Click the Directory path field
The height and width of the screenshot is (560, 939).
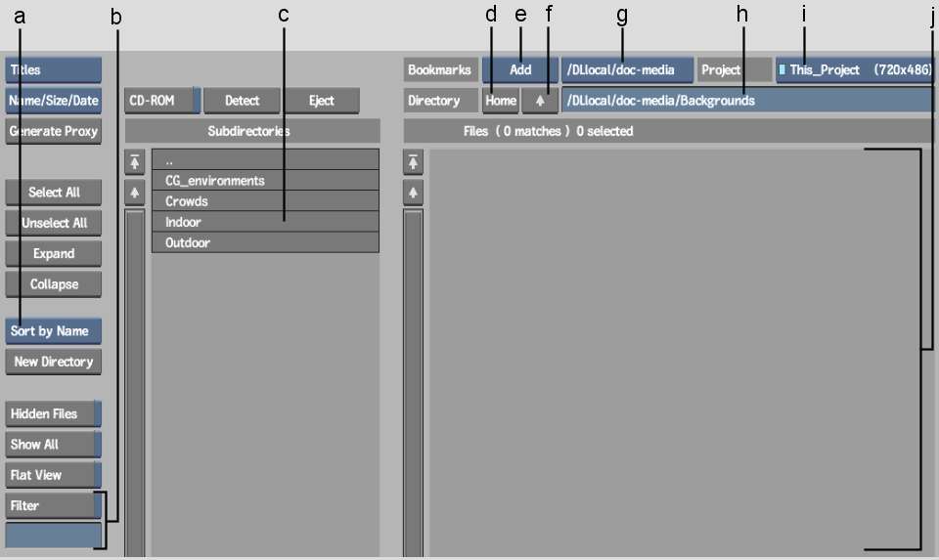pyautogui.click(x=746, y=101)
